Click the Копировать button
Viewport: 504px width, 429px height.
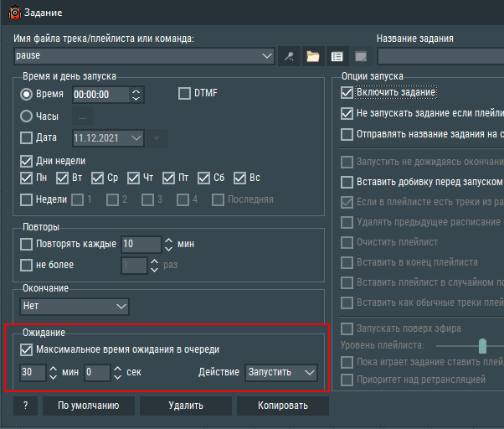click(282, 406)
